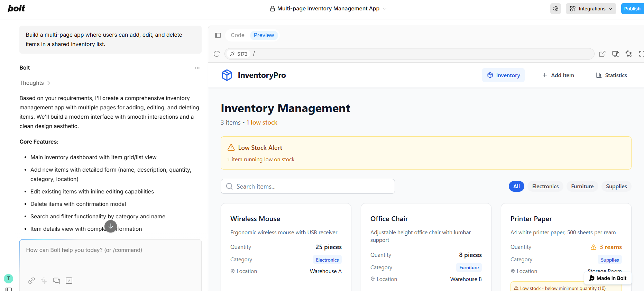Open preview in new tab icon
The height and width of the screenshot is (291, 644).
click(602, 54)
